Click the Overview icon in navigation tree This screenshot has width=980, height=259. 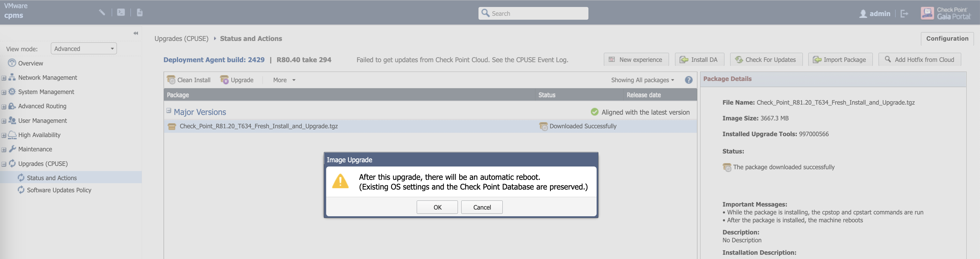tap(12, 63)
